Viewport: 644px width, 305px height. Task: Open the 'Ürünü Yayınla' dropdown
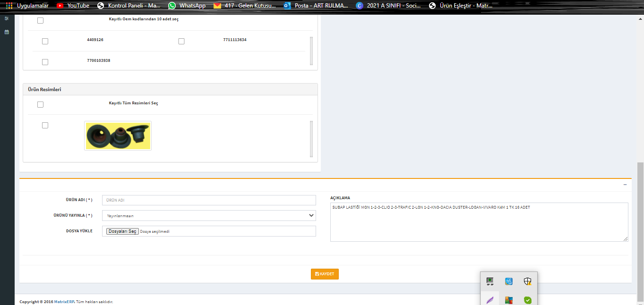click(x=209, y=215)
